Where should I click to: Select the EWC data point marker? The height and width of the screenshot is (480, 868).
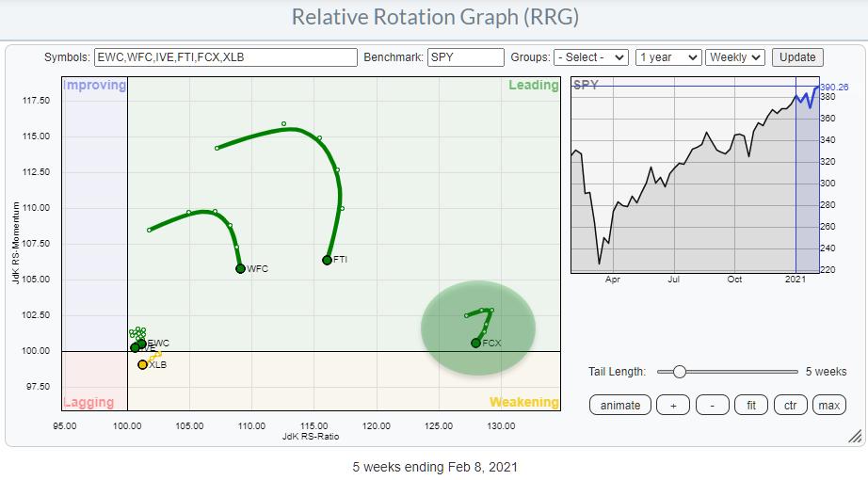click(x=141, y=344)
